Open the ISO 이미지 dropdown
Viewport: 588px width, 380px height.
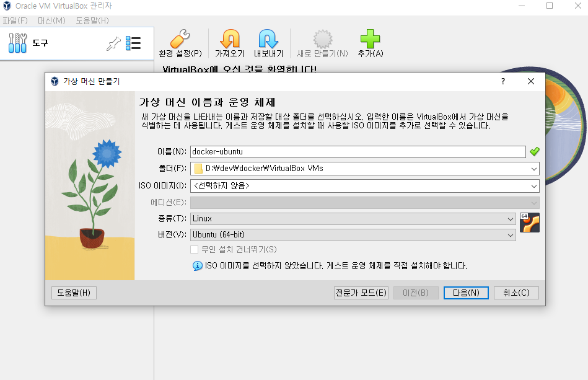point(533,186)
